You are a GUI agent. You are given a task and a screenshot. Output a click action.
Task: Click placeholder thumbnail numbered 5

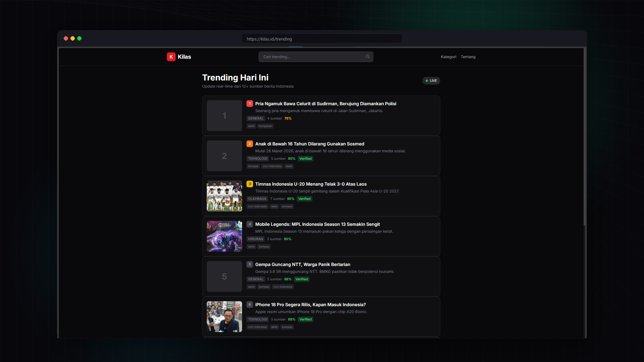click(x=224, y=277)
